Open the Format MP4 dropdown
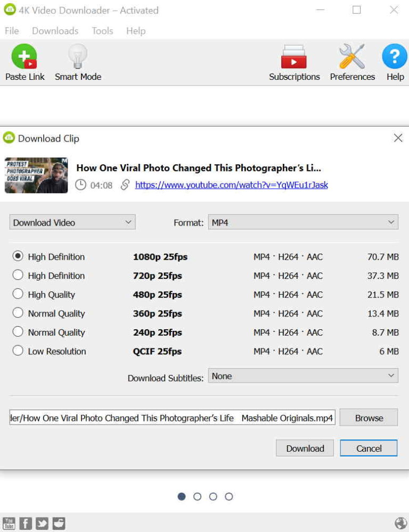This screenshot has height=532, width=409. click(303, 222)
